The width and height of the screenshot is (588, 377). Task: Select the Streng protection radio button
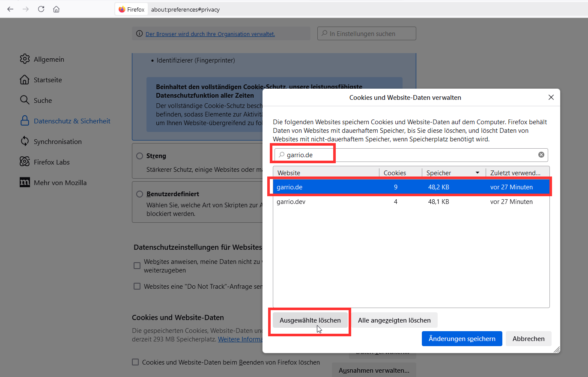[140, 156]
